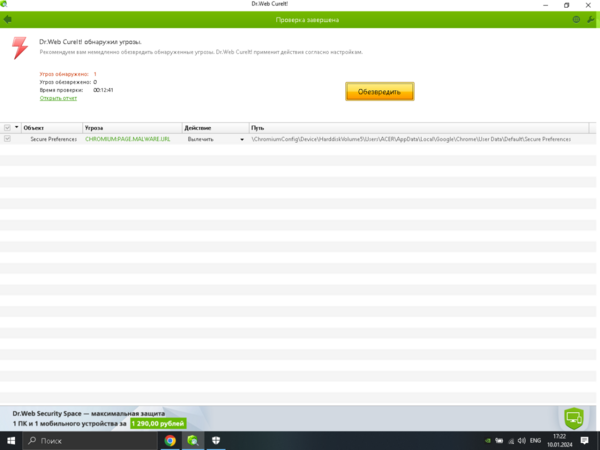Open the Windows Start menu
600x450 pixels.
11,441
